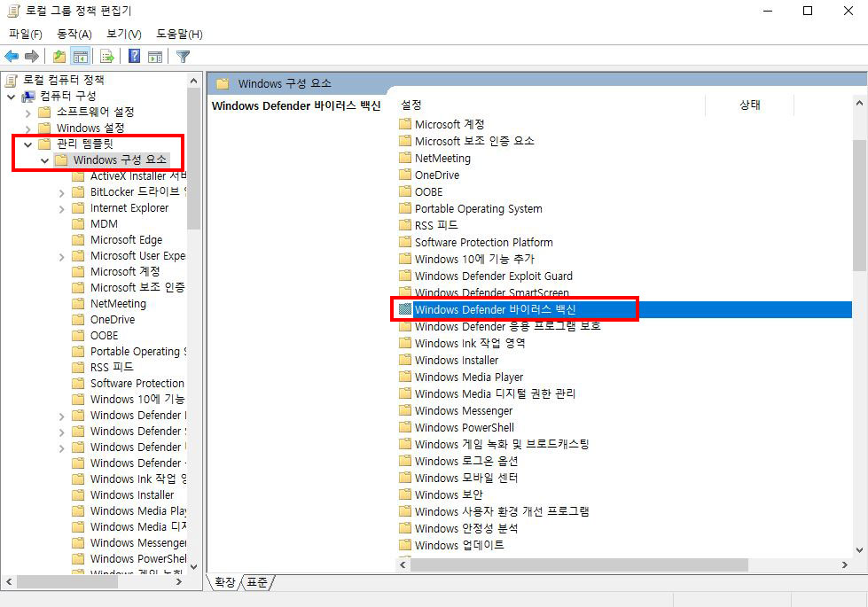Open filter options with the funnel icon
Viewport: 868px width, 607px height.
click(183, 56)
